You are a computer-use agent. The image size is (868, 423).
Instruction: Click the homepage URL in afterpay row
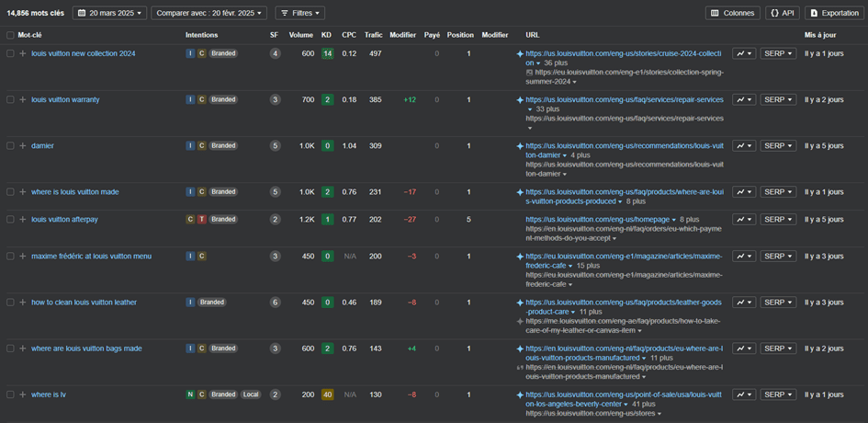[x=597, y=219]
